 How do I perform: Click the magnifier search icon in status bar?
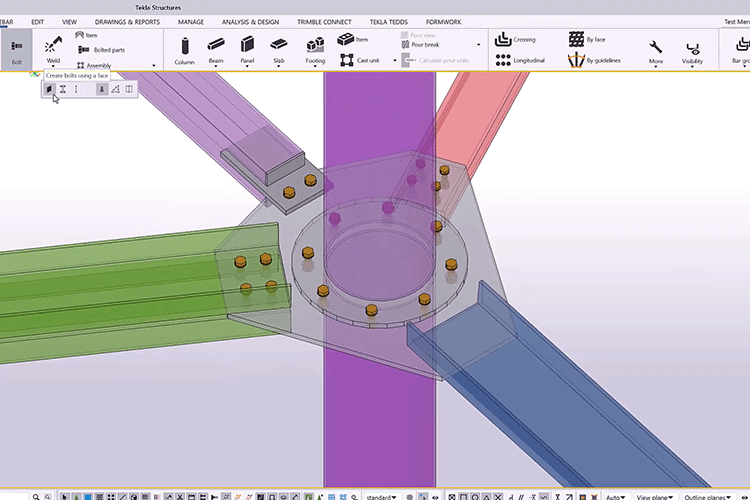[x=36, y=497]
